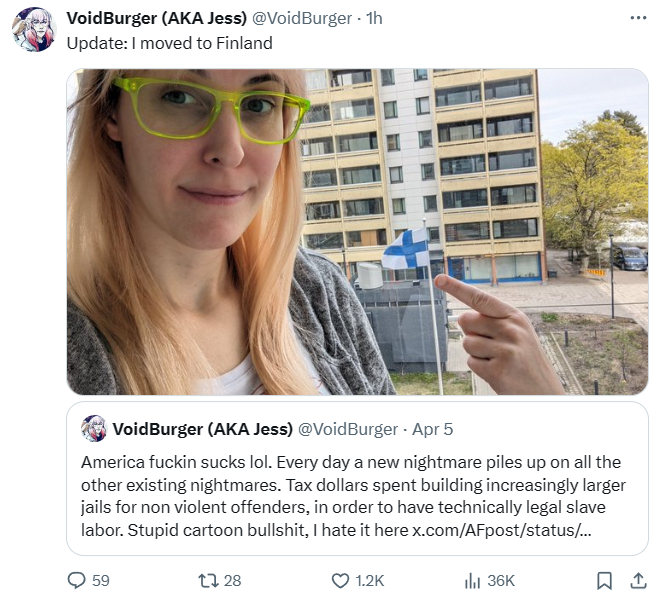View the 59 replies count

tap(101, 581)
